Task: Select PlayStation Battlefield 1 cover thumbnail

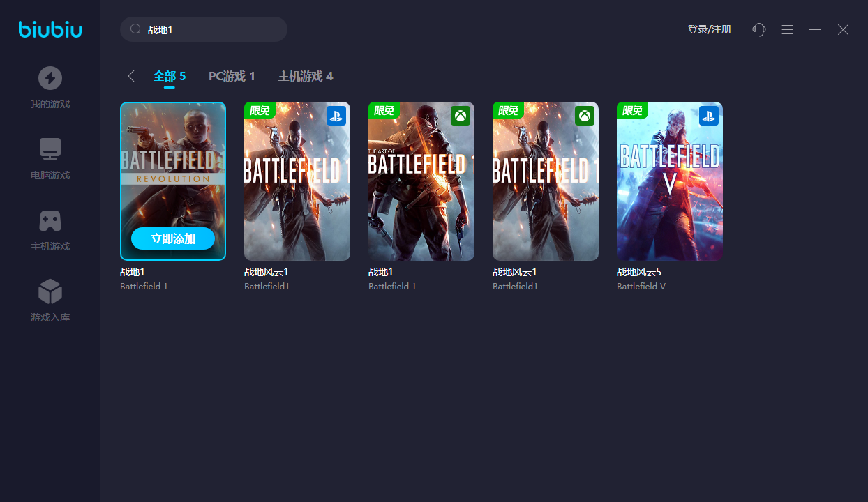Action: pos(297,181)
